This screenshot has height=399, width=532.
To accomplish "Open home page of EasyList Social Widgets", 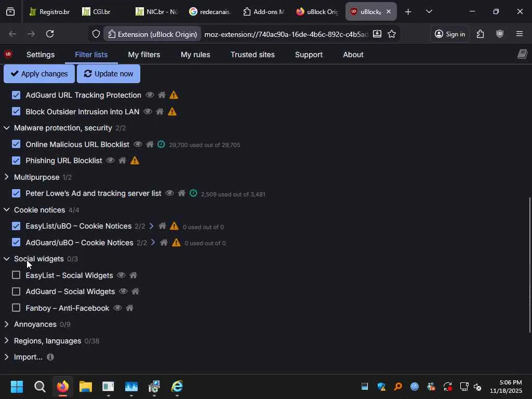I will (134, 275).
